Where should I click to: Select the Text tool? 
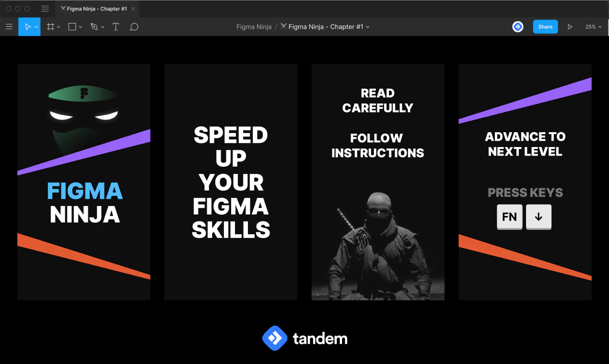[x=116, y=27]
